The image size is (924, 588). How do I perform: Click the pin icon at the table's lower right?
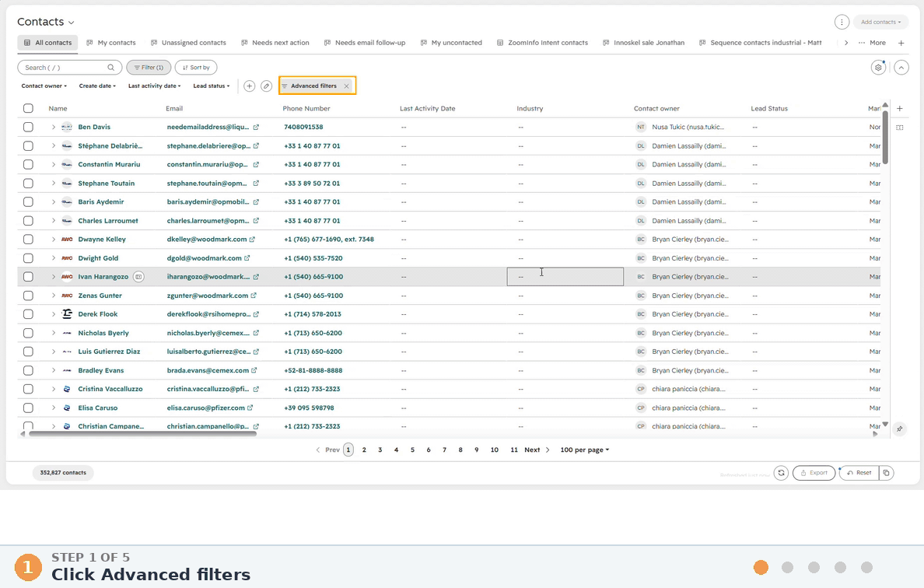pos(899,429)
